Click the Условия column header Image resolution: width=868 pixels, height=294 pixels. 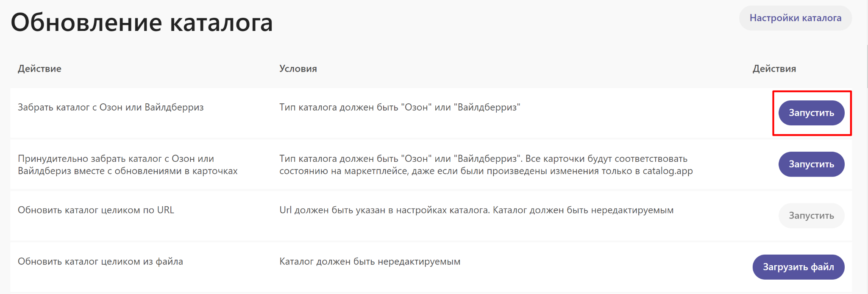tap(298, 69)
